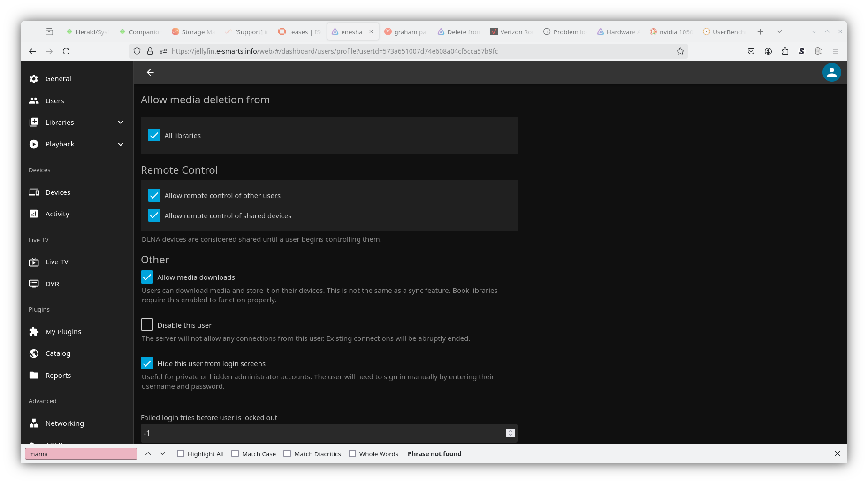Open the browser extensions puzzle icon

point(785,51)
